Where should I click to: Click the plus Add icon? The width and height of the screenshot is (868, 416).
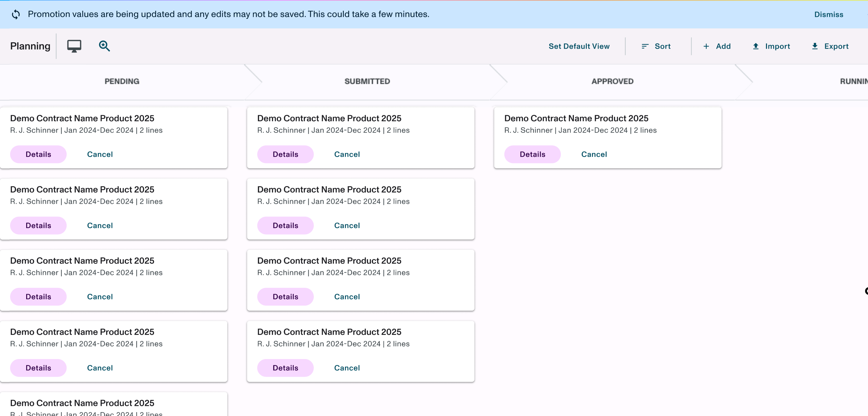(x=706, y=46)
